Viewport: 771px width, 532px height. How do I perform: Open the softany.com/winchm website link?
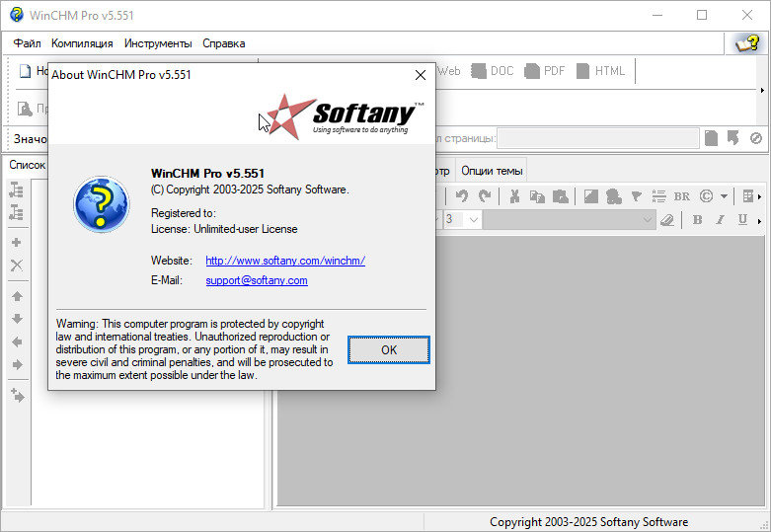(285, 261)
